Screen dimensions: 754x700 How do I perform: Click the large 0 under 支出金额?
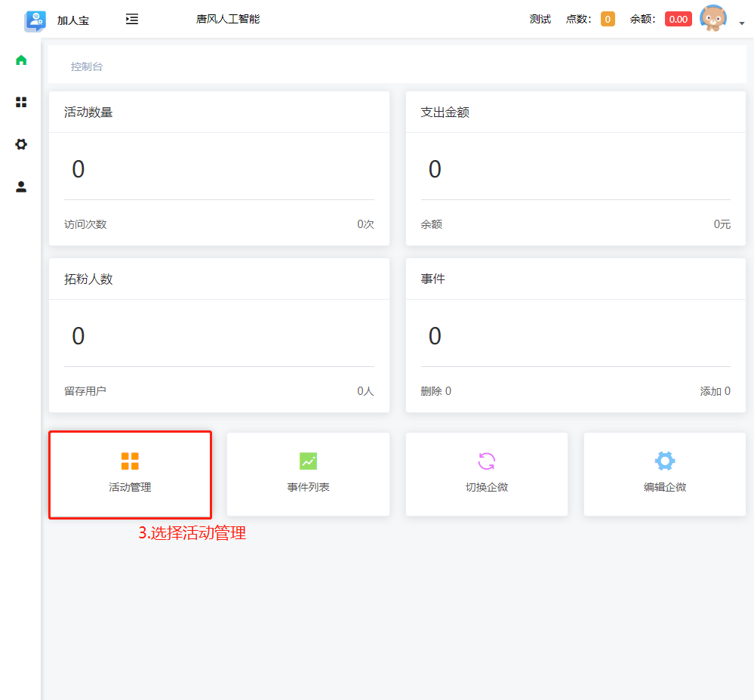tap(435, 169)
